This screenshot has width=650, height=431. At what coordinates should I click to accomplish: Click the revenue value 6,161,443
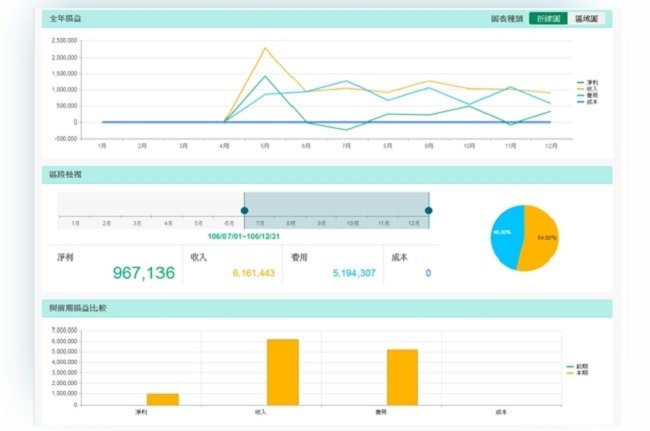(x=254, y=273)
